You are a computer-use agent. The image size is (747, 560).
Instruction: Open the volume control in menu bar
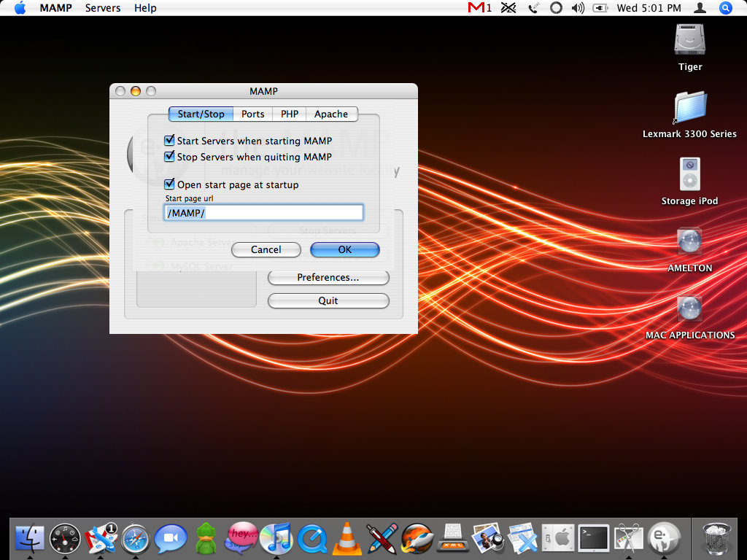coord(578,7)
